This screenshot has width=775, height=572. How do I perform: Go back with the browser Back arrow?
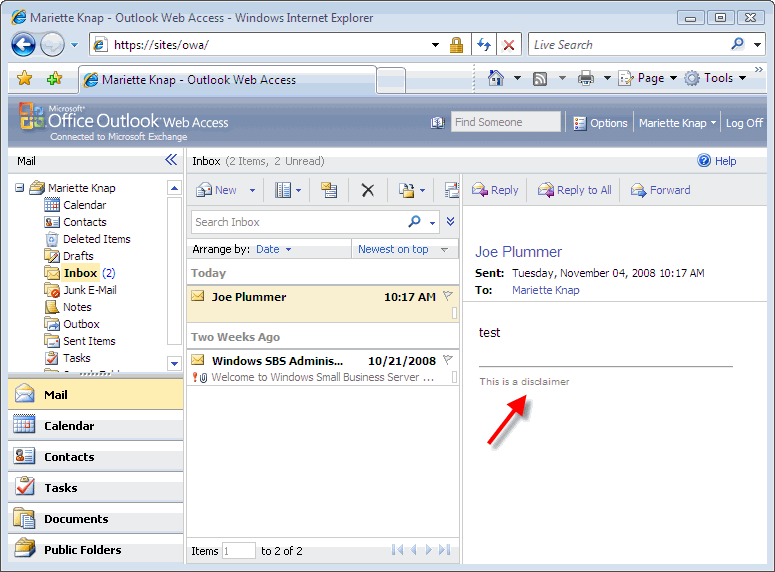(23, 44)
